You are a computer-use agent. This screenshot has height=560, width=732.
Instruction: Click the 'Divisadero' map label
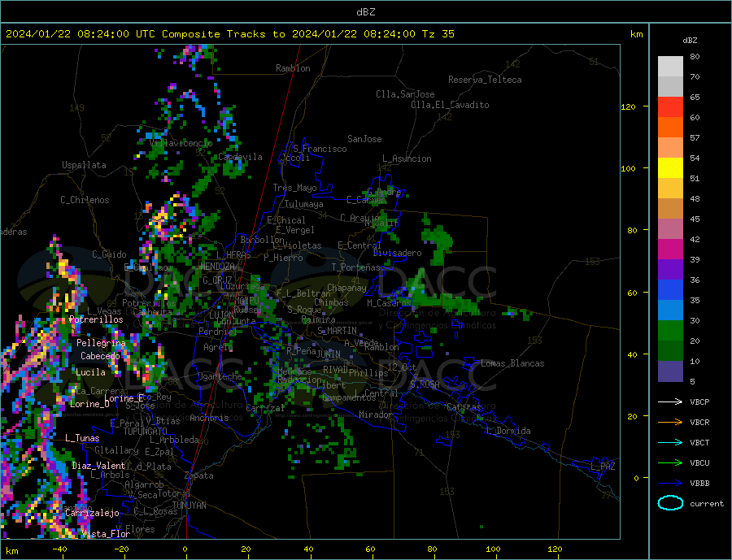pos(397,253)
